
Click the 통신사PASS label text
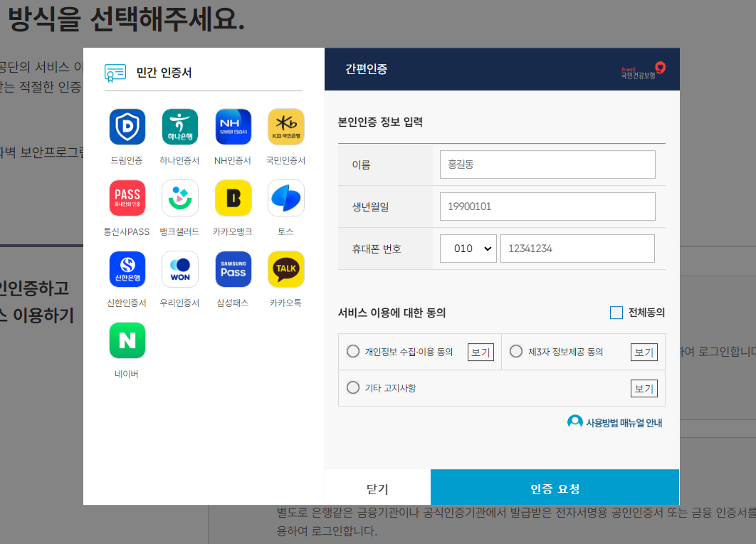pos(127,231)
